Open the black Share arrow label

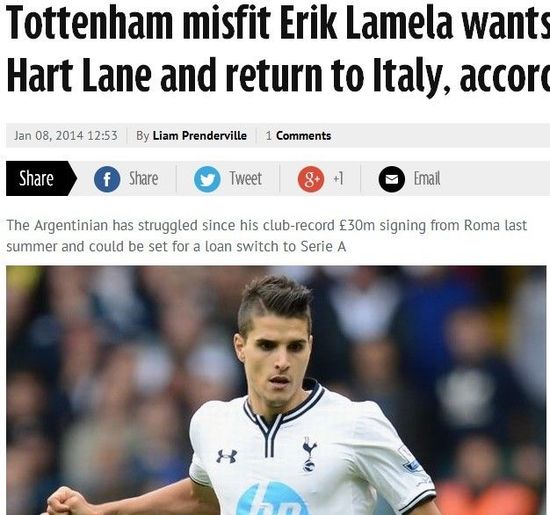pos(41,178)
